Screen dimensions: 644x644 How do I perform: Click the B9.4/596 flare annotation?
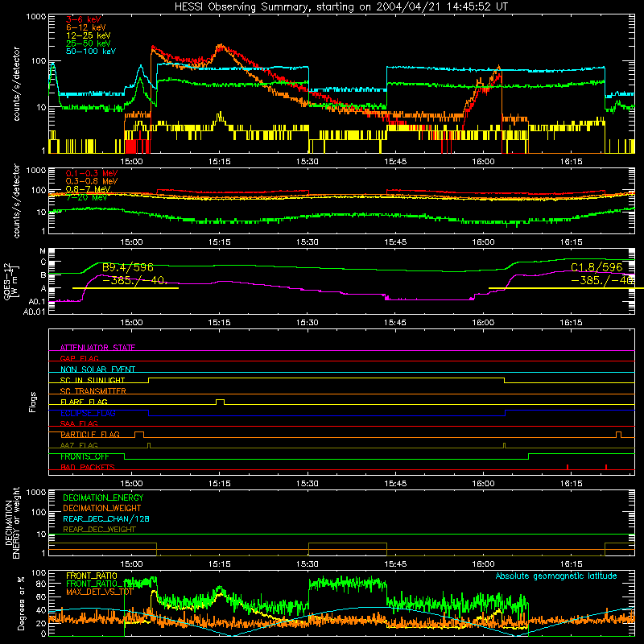pos(128,268)
